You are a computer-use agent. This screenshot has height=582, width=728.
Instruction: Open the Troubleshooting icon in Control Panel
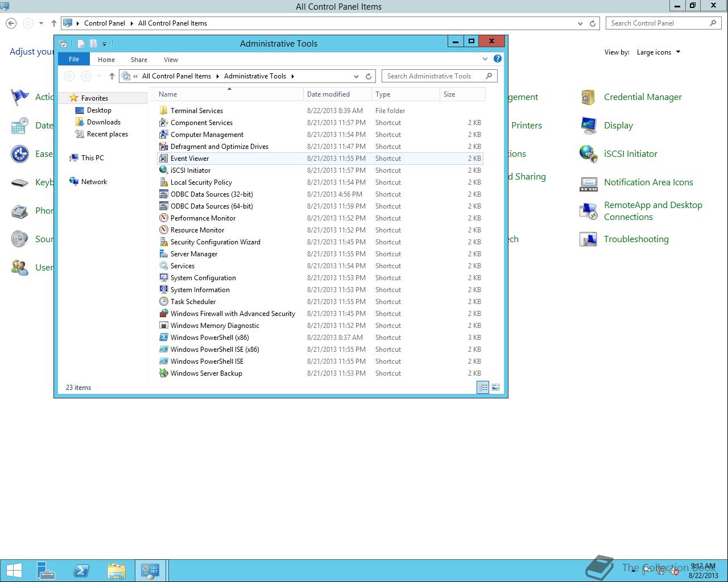[x=588, y=239]
